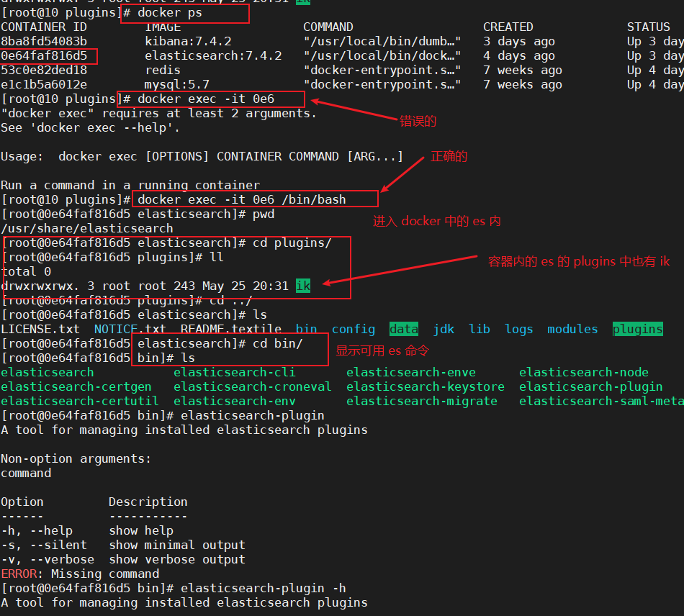
Task: Click the highlighted ik directory name
Action: point(303,286)
